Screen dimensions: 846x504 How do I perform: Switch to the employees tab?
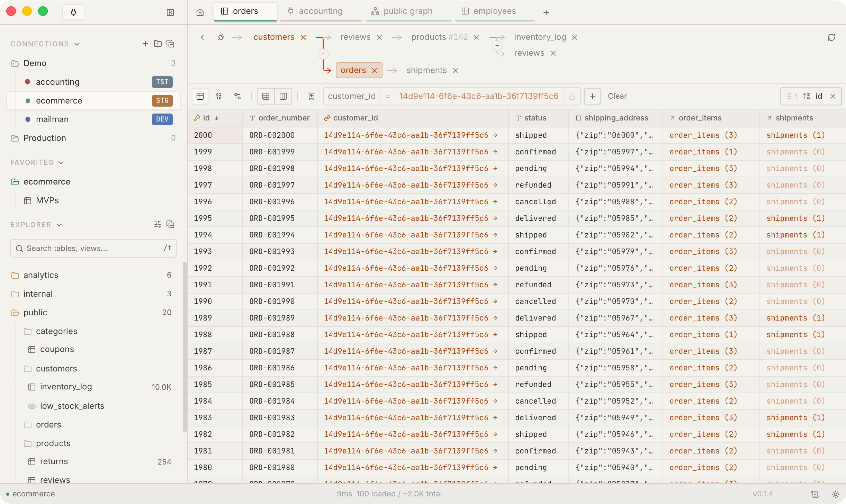pos(495,11)
